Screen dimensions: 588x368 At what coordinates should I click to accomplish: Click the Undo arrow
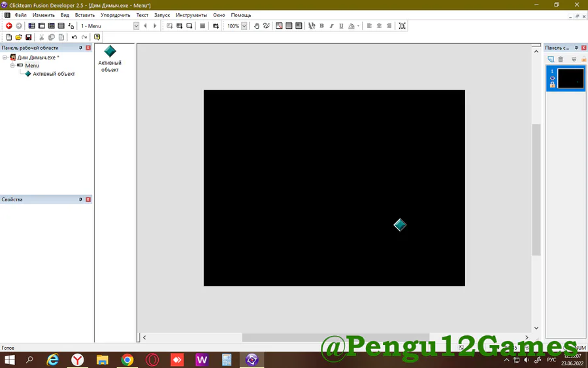tap(74, 37)
